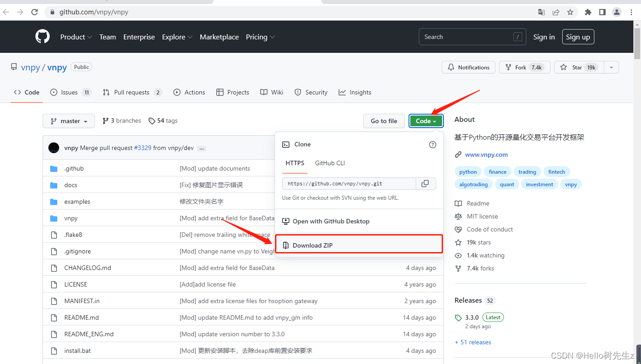The image size is (641, 364).
Task: Click the share page icon in address bar
Action: coord(556,12)
